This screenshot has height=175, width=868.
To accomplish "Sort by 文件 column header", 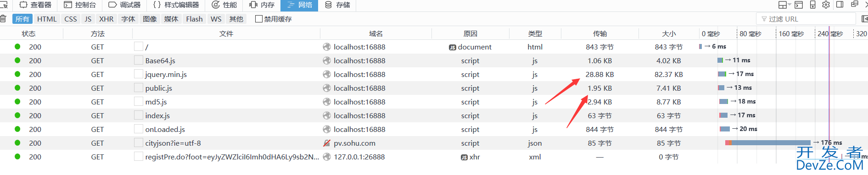I will coord(226,33).
